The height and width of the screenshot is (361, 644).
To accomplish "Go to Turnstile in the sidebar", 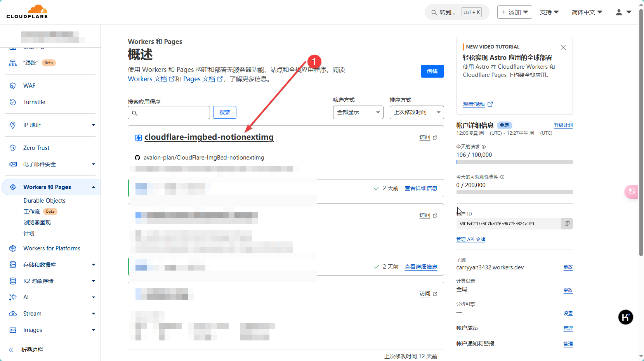I will 34,102.
